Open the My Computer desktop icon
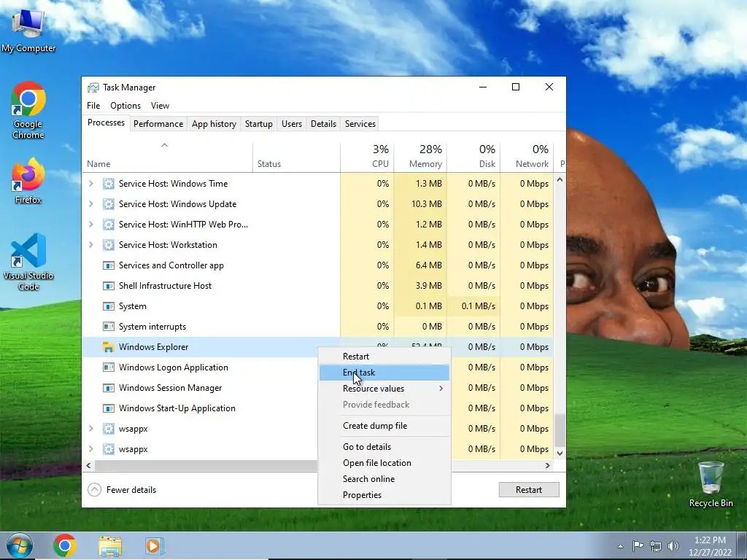This screenshot has width=747, height=560. click(28, 29)
